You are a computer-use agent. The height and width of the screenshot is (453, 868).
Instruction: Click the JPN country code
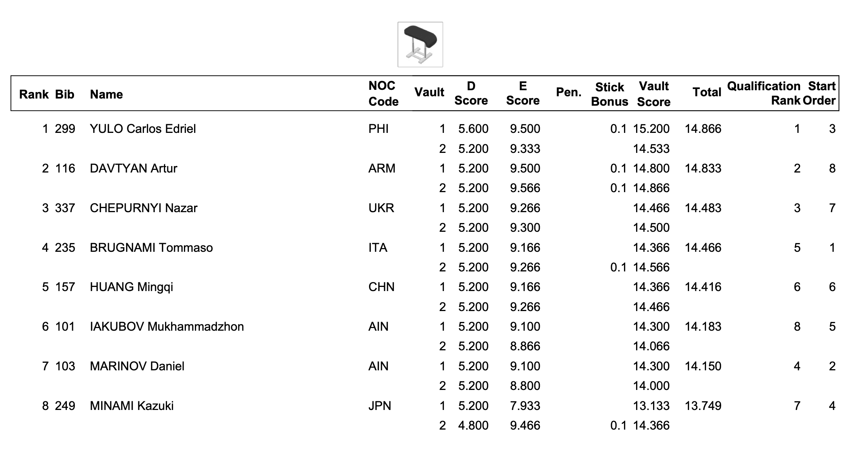379,406
